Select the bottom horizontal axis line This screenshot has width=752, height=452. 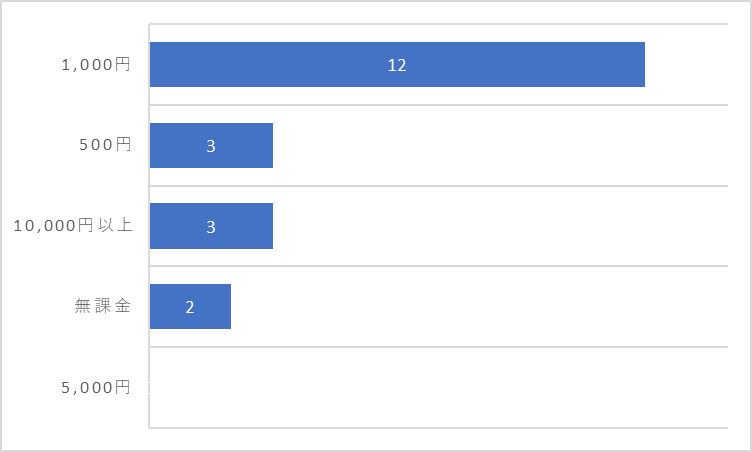439,428
